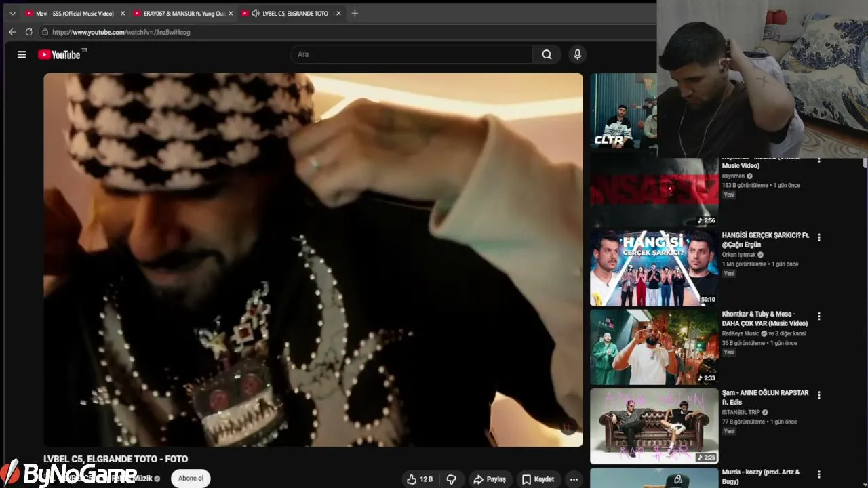Like the video with thumbs up

point(420,479)
